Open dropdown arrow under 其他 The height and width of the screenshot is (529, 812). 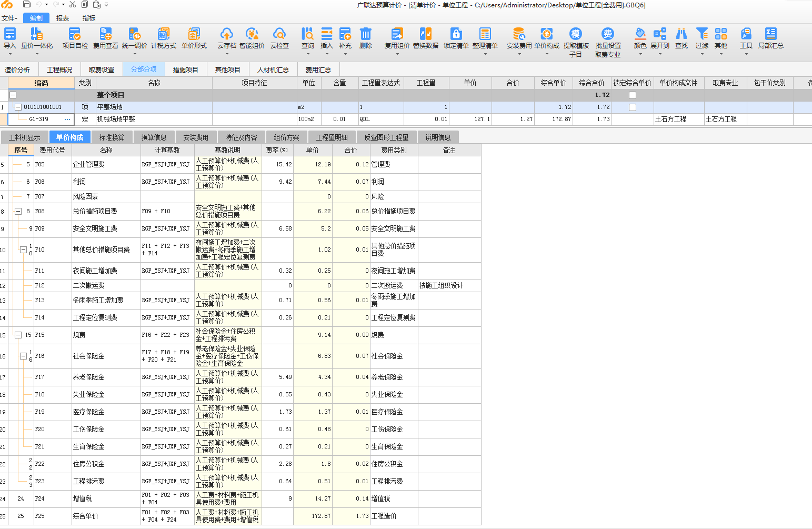point(720,54)
